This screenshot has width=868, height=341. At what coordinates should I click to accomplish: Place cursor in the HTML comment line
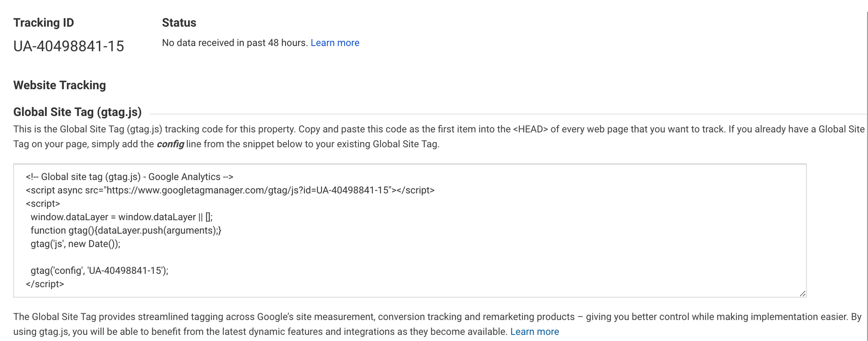(x=129, y=177)
